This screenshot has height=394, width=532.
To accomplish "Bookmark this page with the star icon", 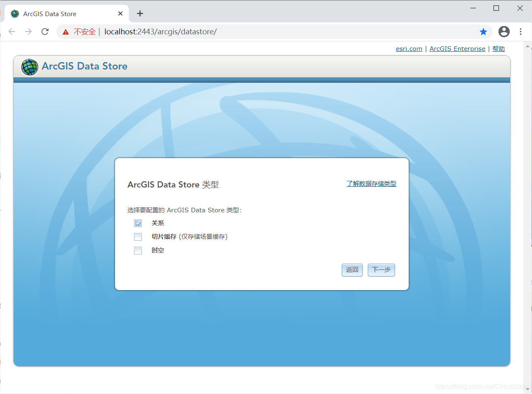I will pos(483,31).
